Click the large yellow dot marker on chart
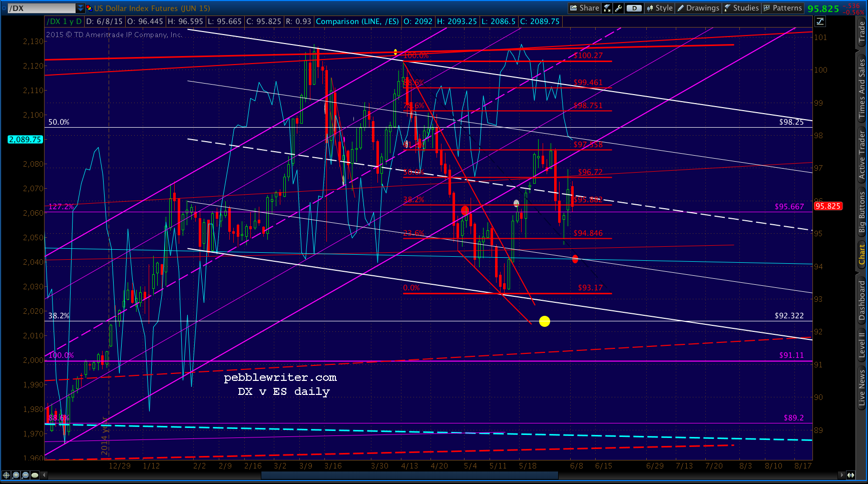Viewport: 868px width, 484px height. [x=545, y=321]
